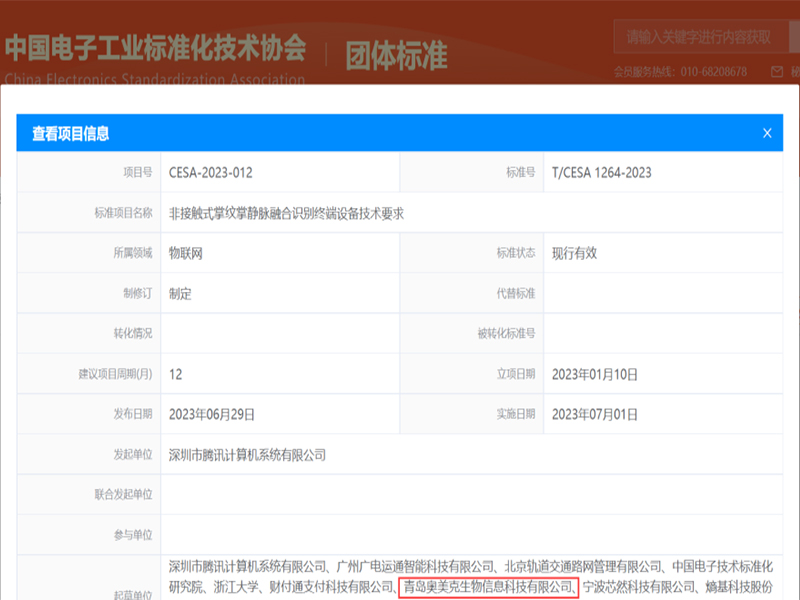Click the 标准状态 label
Viewport: 800px width, 600px height.
(x=516, y=253)
